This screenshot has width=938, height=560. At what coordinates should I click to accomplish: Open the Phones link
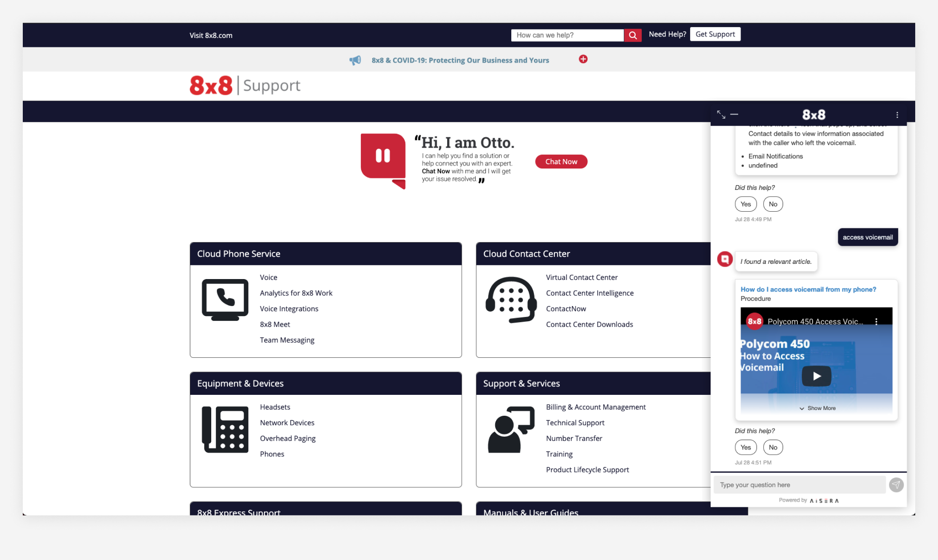pos(272,454)
